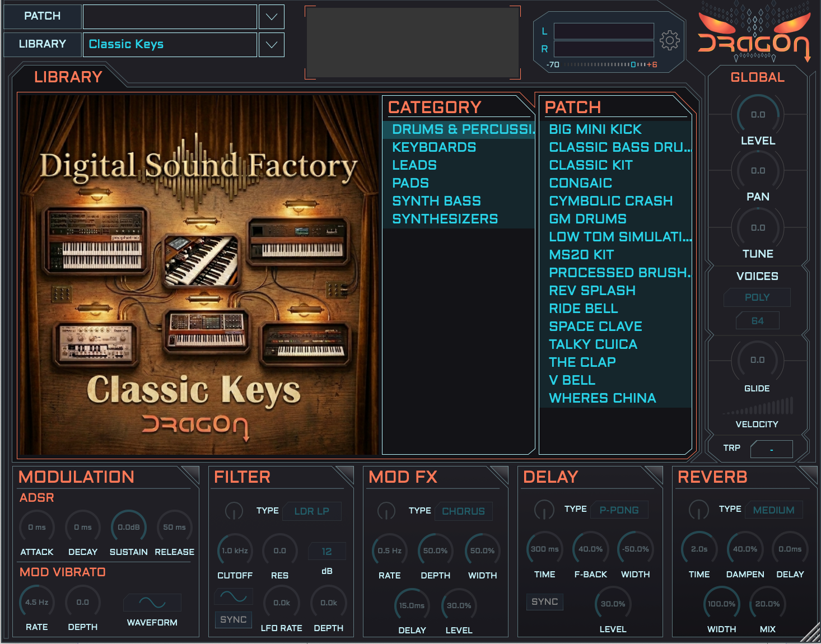Load the CONGAIC patch
The image size is (821, 644).
pos(615,183)
